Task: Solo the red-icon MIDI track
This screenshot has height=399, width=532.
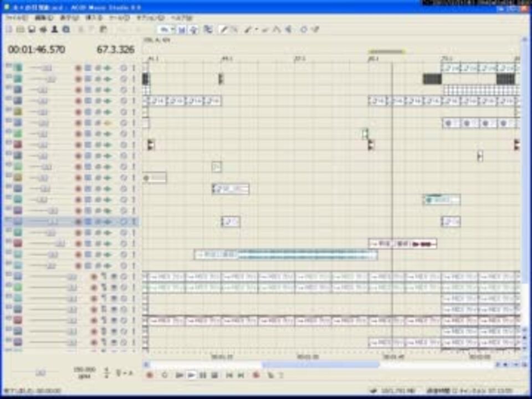Action: [x=134, y=320]
